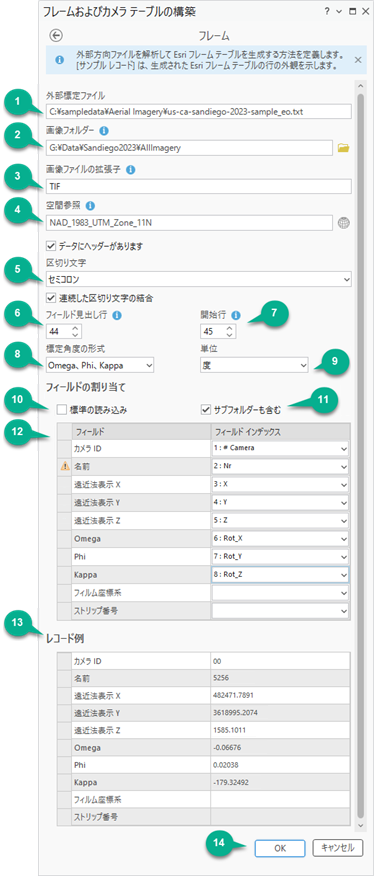Viewport: 374px width, 876px height.
Task: Decrease 開始行 value with down arrow
Action: tap(229, 335)
